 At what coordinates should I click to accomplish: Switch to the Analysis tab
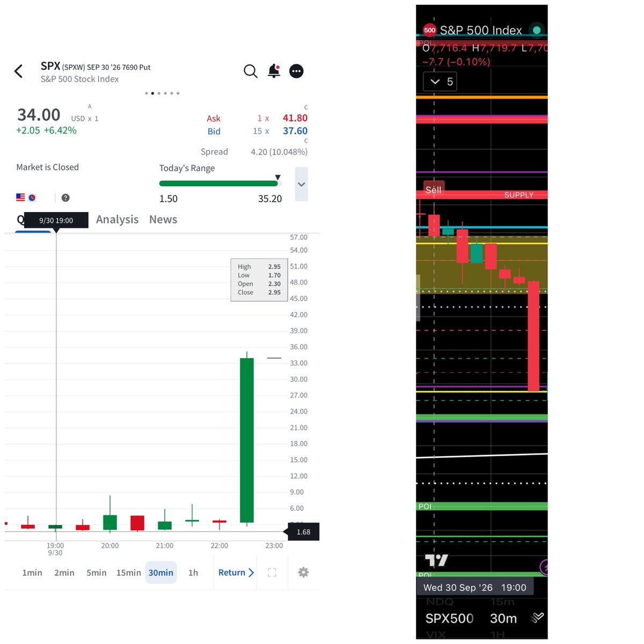tap(117, 219)
